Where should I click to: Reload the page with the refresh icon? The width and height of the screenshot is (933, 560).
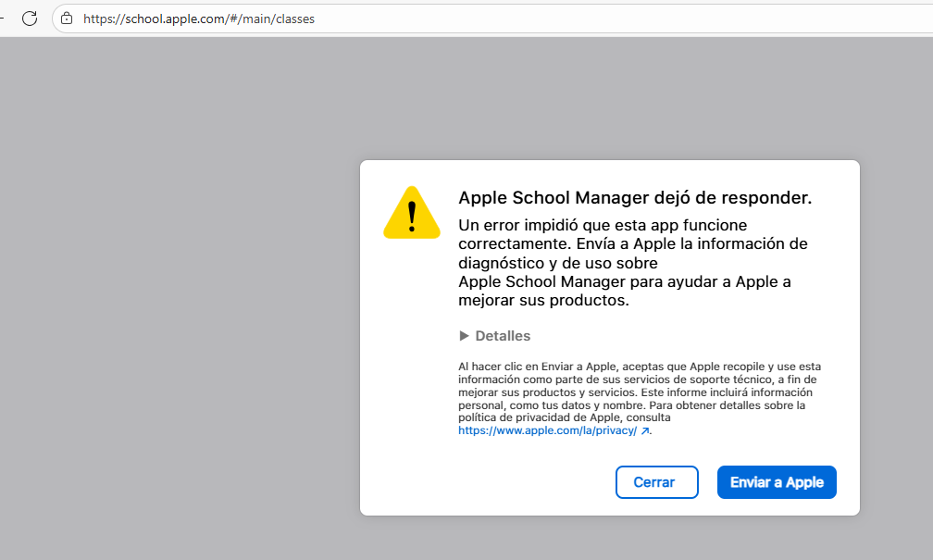30,19
